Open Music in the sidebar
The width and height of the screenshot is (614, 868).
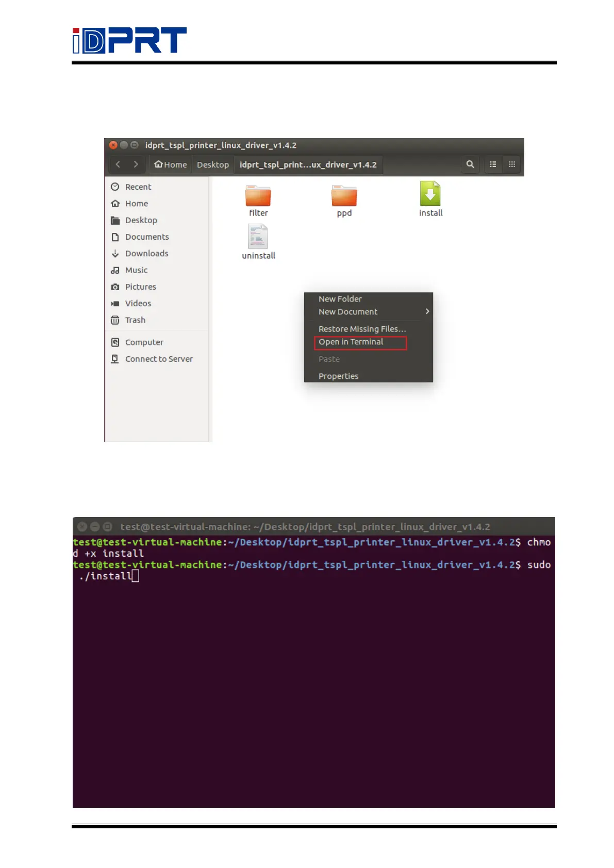[136, 270]
